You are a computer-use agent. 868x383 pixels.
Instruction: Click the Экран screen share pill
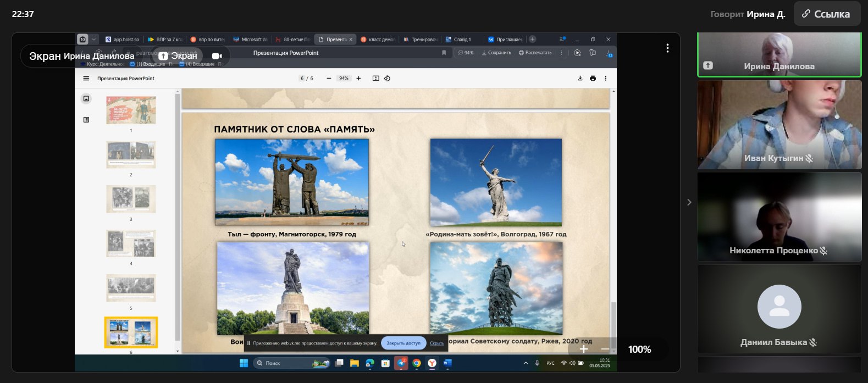[178, 56]
